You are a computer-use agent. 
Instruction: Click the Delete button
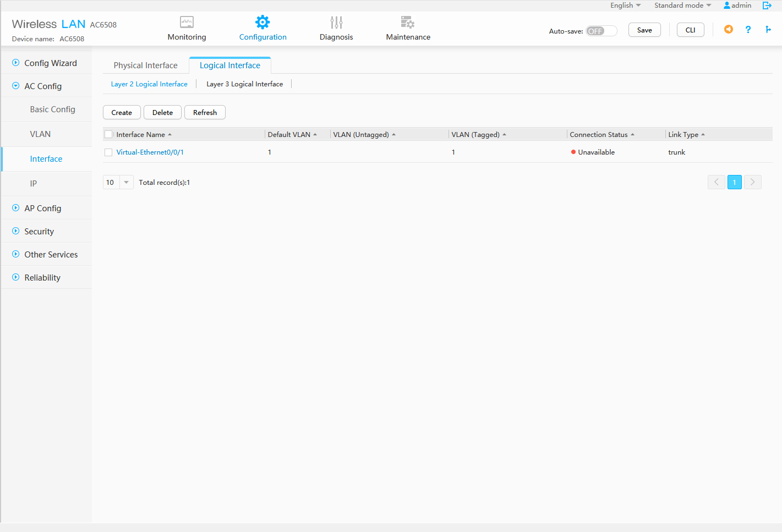162,112
